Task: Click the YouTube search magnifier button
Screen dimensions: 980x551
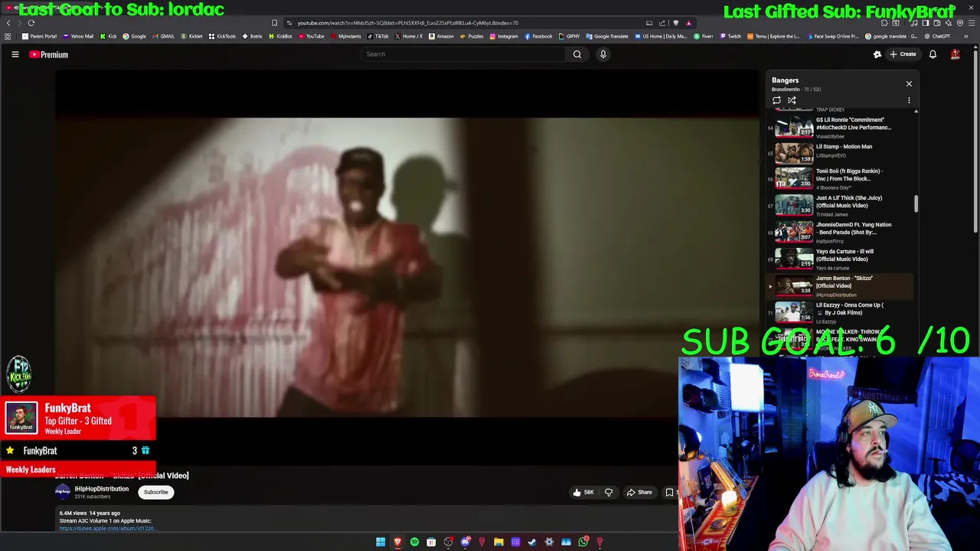Action: [x=577, y=54]
